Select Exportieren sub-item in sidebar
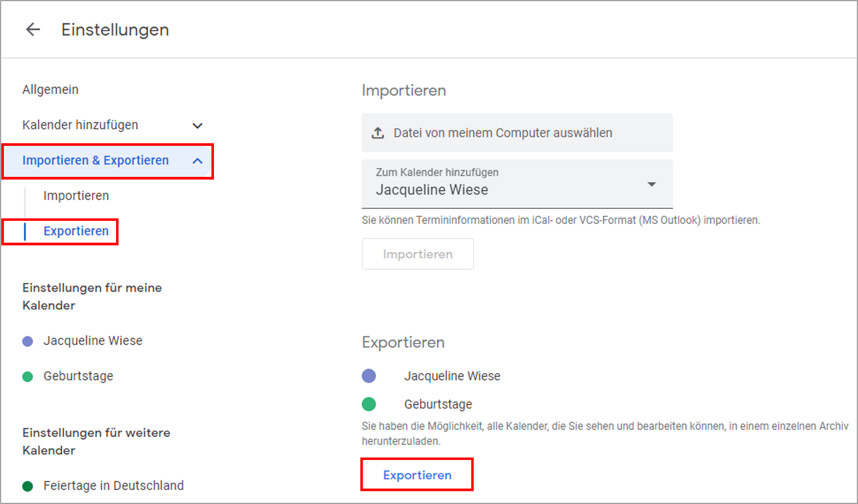The image size is (858, 504). [76, 231]
